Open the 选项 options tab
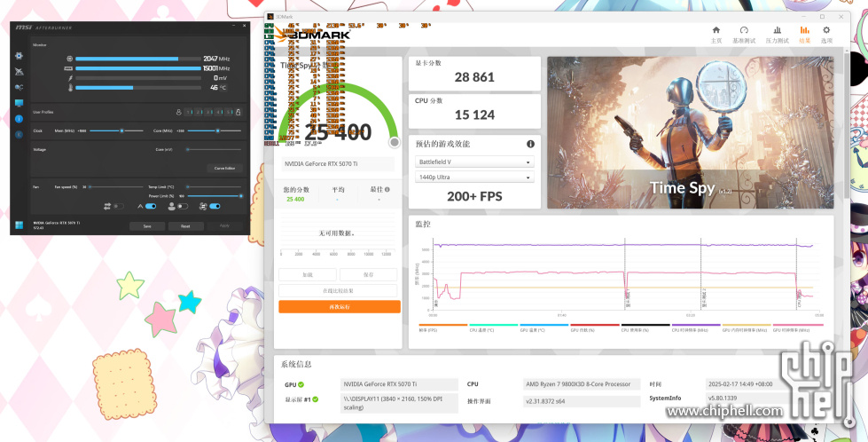 pos(826,35)
